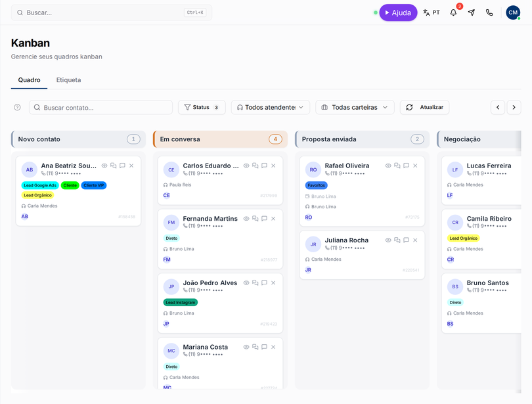Click the blue Cliente VIP tag
This screenshot has height=404, width=532.
click(x=94, y=185)
